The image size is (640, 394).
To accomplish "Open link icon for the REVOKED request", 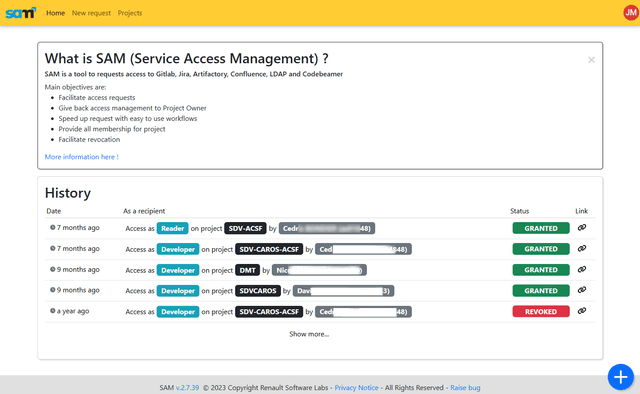I will click(x=582, y=311).
